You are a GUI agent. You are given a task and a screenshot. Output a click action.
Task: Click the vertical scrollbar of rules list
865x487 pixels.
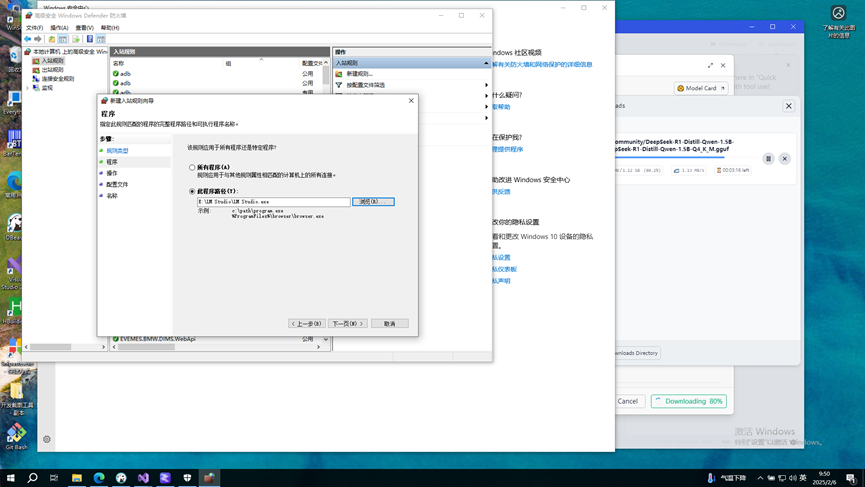point(325,76)
